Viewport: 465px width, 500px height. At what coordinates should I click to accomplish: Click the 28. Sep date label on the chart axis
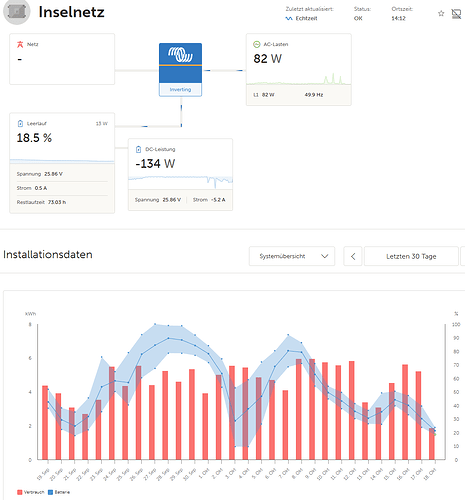164,474
